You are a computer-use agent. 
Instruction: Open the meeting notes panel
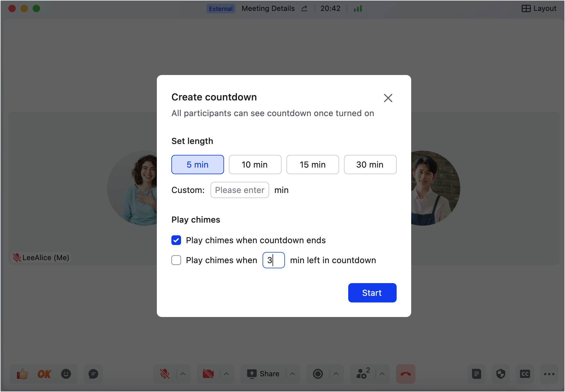[x=477, y=374]
